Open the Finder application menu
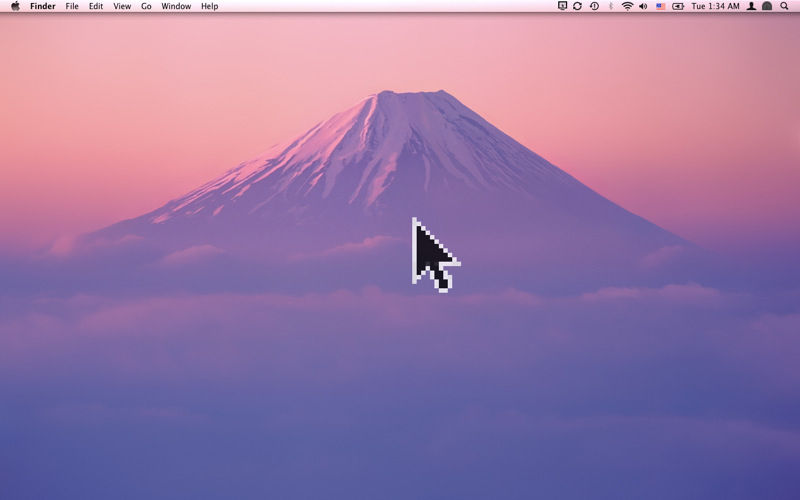The image size is (800, 500). [43, 6]
